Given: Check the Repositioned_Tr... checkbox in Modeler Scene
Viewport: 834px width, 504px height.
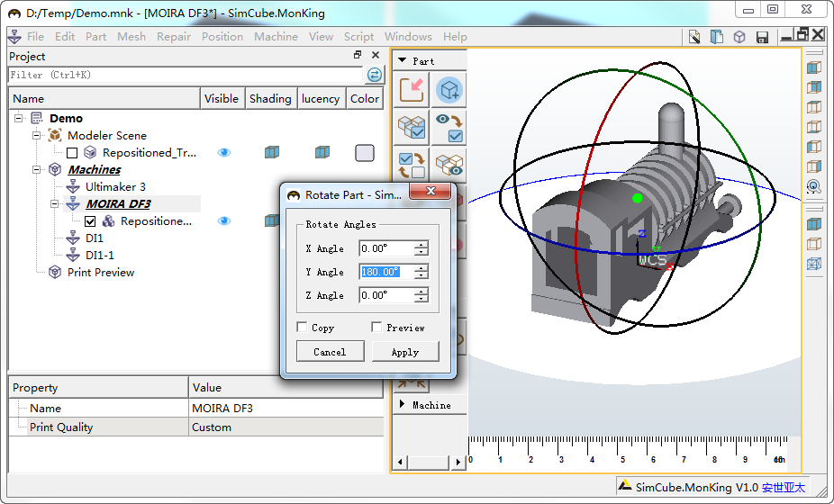Looking at the screenshot, I should [72, 153].
